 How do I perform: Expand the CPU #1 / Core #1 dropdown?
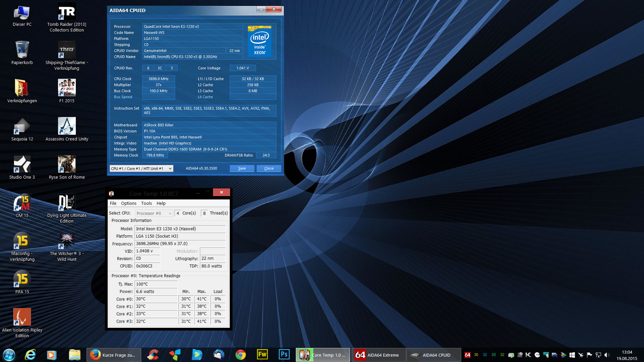pyautogui.click(x=142, y=169)
